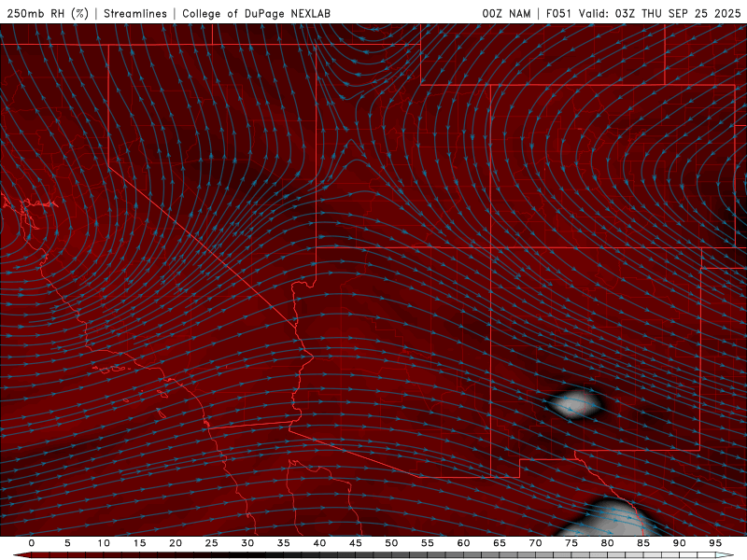Click the "00Z NAM" model run label
747x560 pixels.
506,13
